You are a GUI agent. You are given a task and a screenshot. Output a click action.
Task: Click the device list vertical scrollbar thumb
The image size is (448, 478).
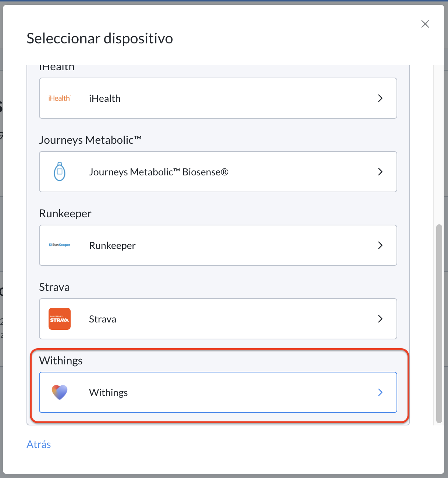[x=439, y=324]
